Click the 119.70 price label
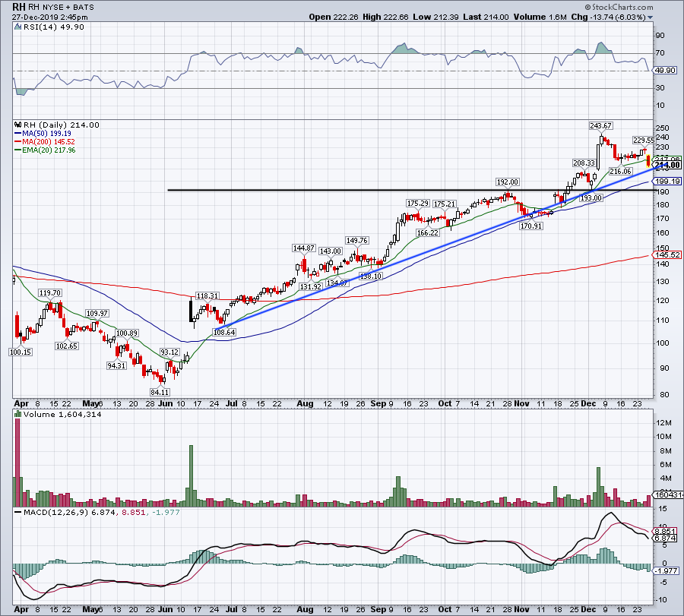The image size is (684, 616). (x=50, y=293)
